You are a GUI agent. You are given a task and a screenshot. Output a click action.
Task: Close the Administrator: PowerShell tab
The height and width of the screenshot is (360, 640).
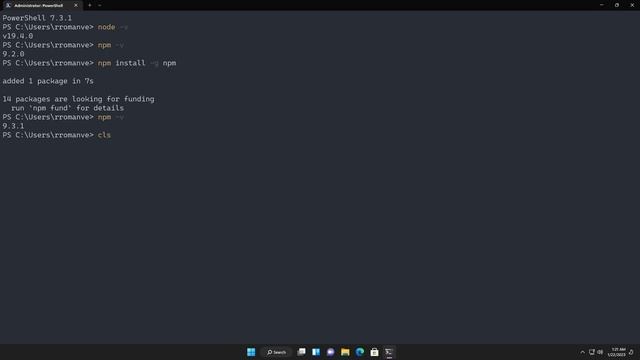click(x=76, y=5)
